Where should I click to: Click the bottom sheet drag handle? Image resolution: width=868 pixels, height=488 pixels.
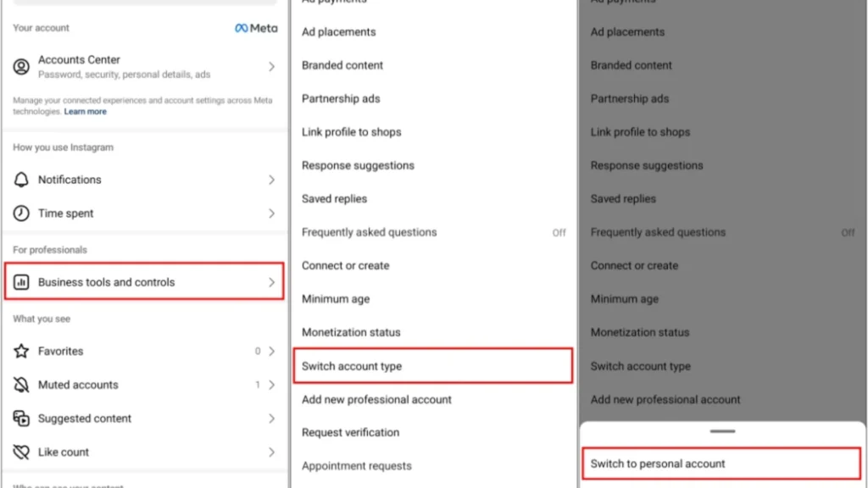721,433
